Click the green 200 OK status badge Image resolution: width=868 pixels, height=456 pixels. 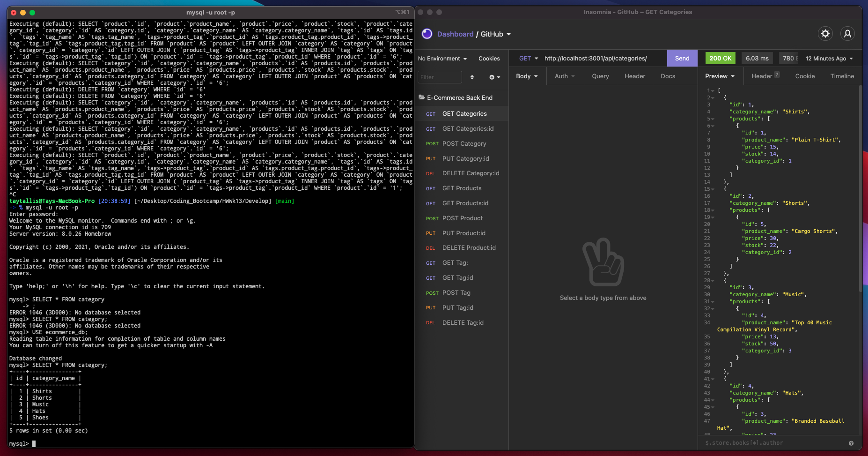point(720,58)
